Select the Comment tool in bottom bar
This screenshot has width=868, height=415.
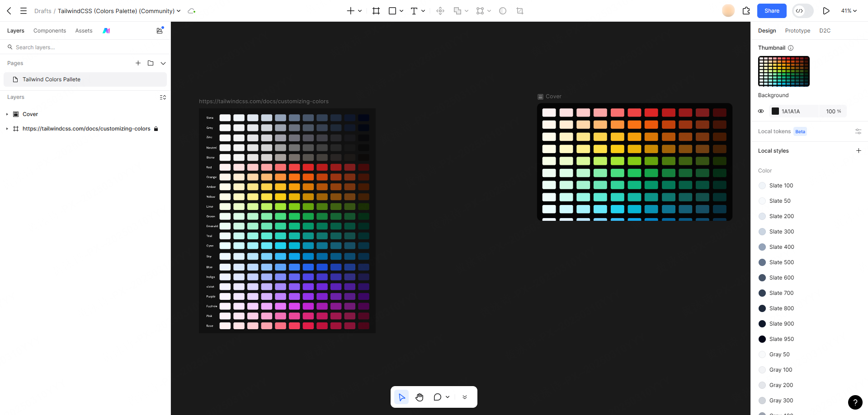coord(438,397)
